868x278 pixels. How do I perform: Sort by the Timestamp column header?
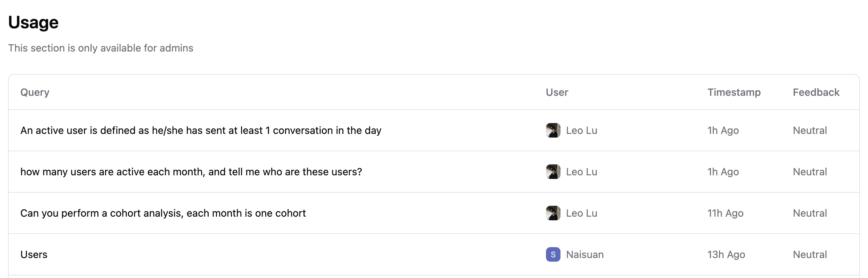click(734, 92)
